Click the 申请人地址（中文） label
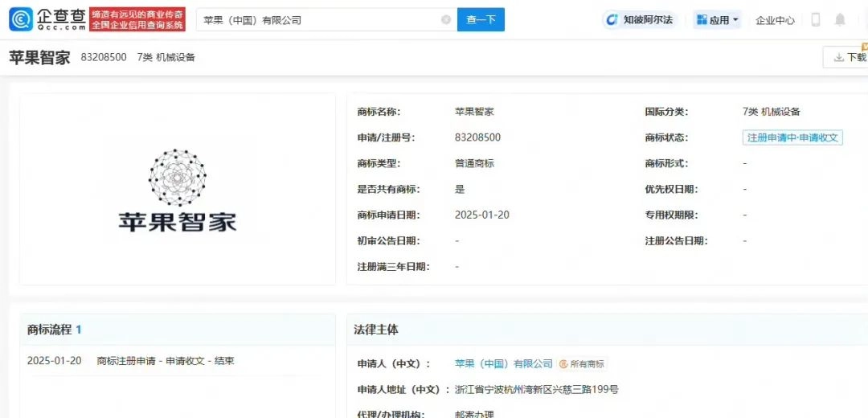Viewport: 868px width, 418px height. (403, 390)
